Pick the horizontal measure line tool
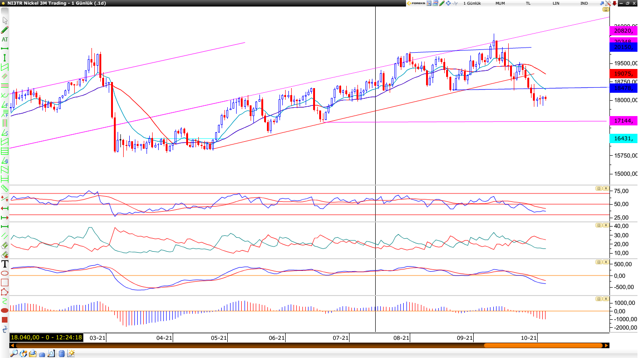 (x=5, y=48)
